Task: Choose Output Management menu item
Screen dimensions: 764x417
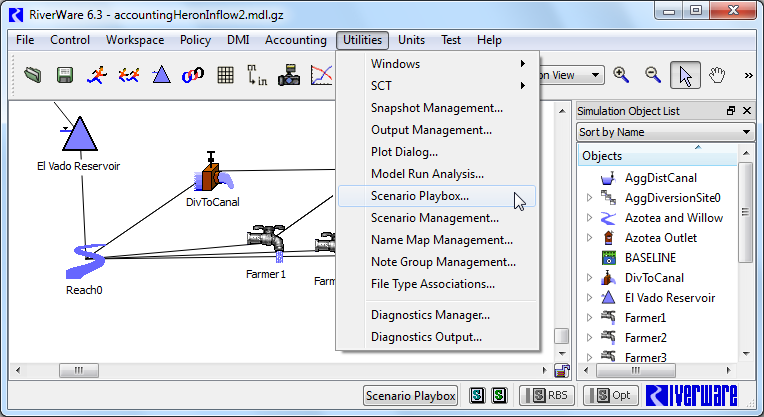Action: pos(437,130)
